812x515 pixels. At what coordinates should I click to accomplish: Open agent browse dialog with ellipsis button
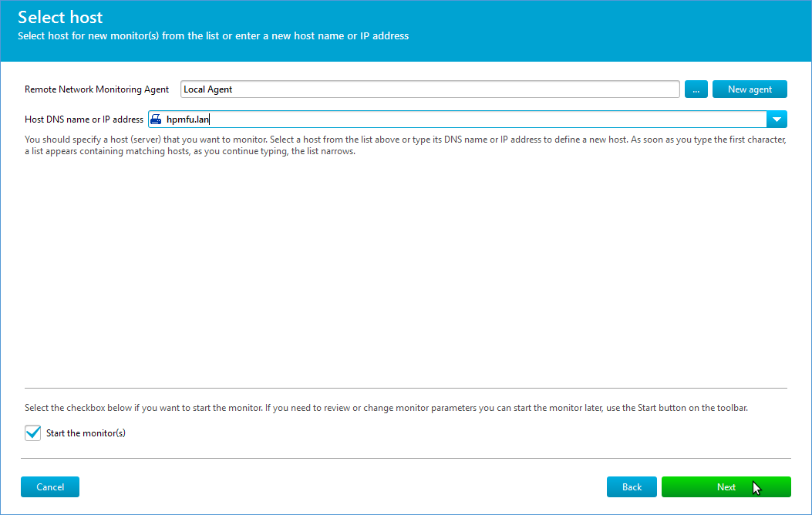pyautogui.click(x=696, y=89)
